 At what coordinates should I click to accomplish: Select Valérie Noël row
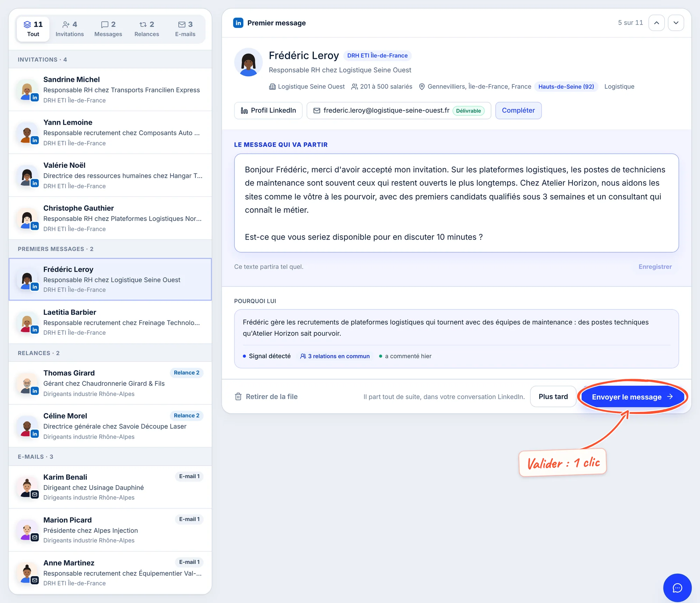tap(110, 175)
